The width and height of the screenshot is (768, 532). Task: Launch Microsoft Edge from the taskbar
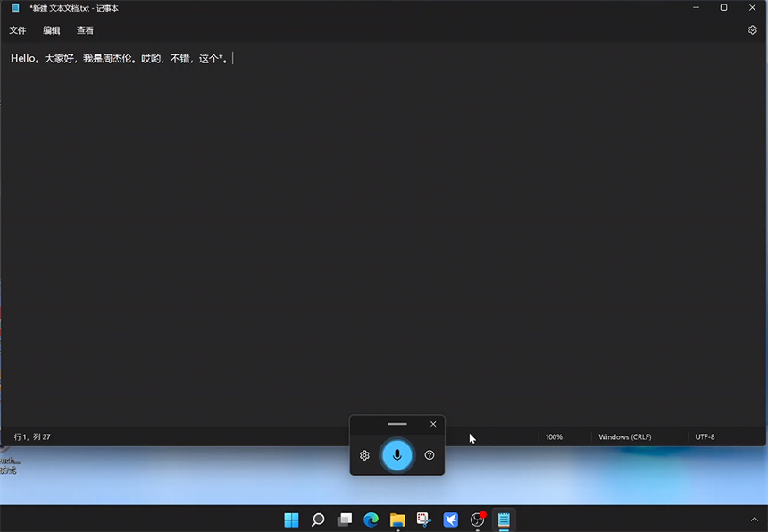pyautogui.click(x=371, y=520)
